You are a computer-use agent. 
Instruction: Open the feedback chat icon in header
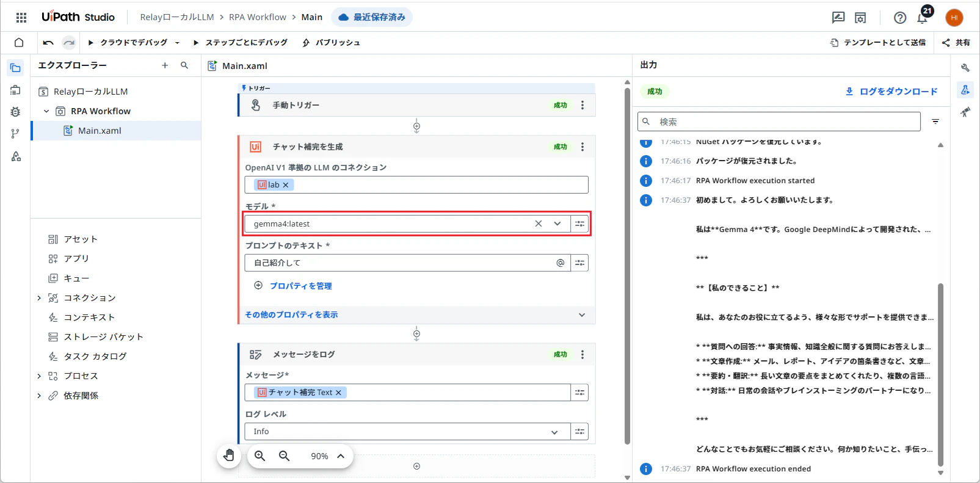click(x=838, y=18)
